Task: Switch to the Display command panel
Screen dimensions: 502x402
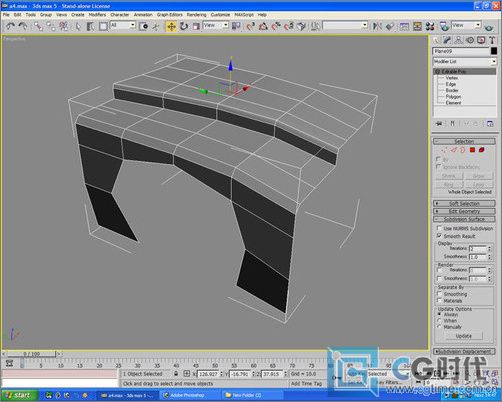Action: (481, 40)
